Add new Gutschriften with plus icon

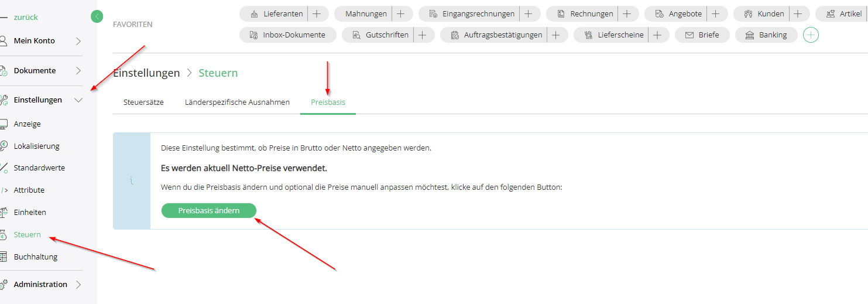(422, 35)
